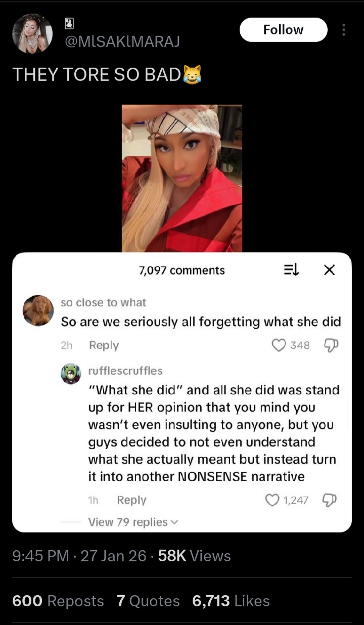Viewport: 364px width, 625px height.
Task: Expand View 79 replies
Action: tap(133, 522)
